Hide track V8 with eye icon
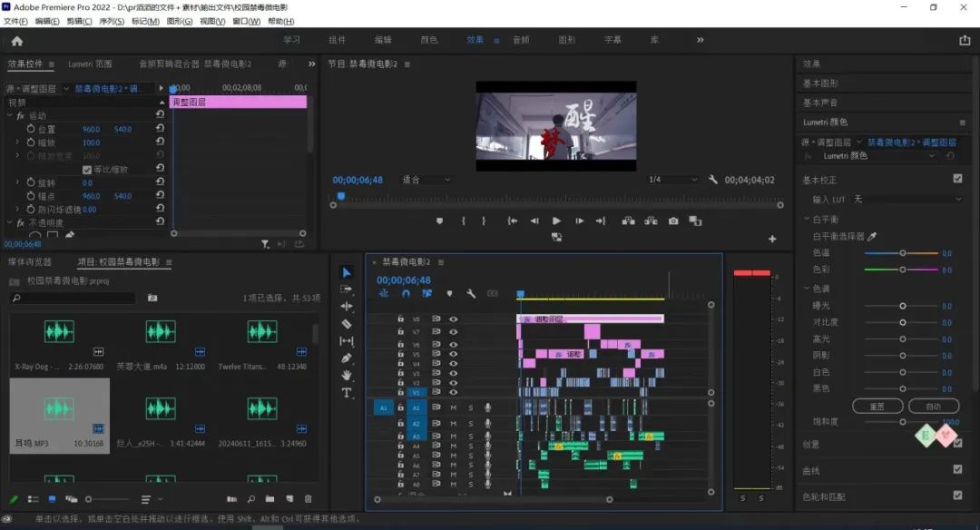 454,319
